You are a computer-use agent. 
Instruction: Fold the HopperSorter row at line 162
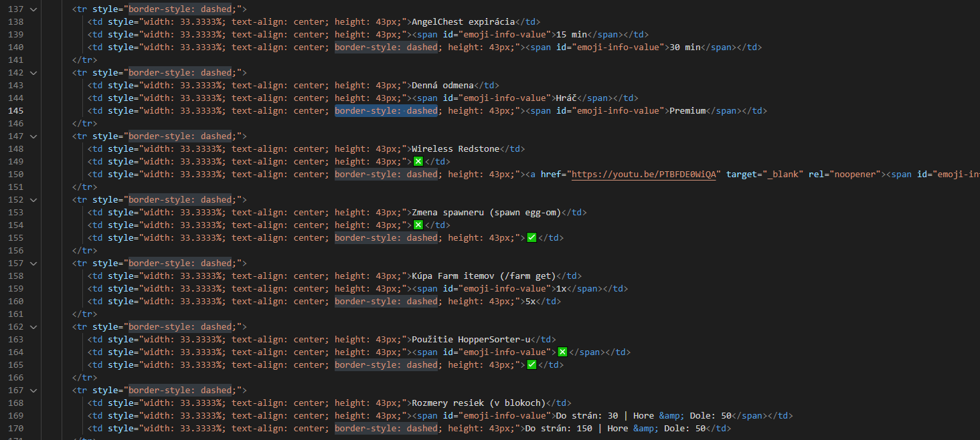[x=33, y=327]
